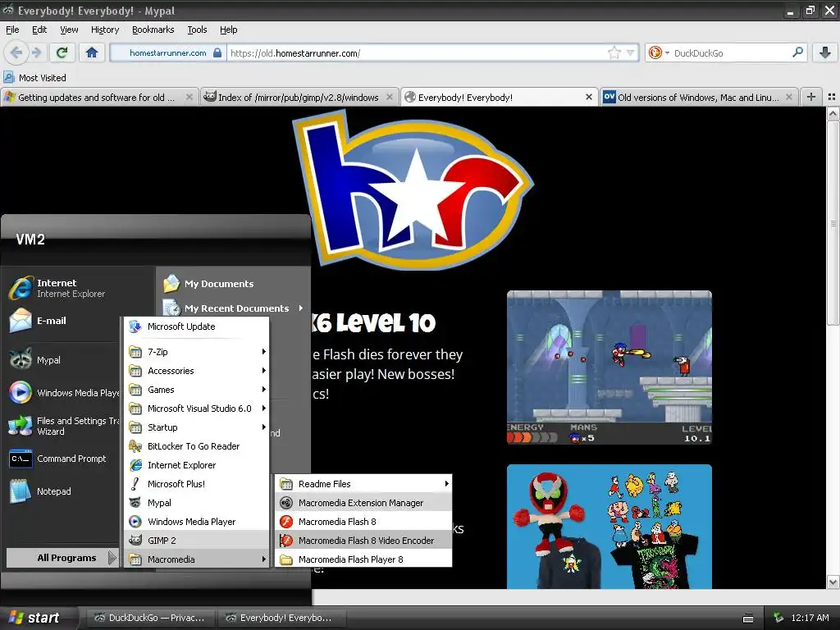
Task: Open Macromedia Flash 8 Video Encoder
Action: pyautogui.click(x=363, y=540)
